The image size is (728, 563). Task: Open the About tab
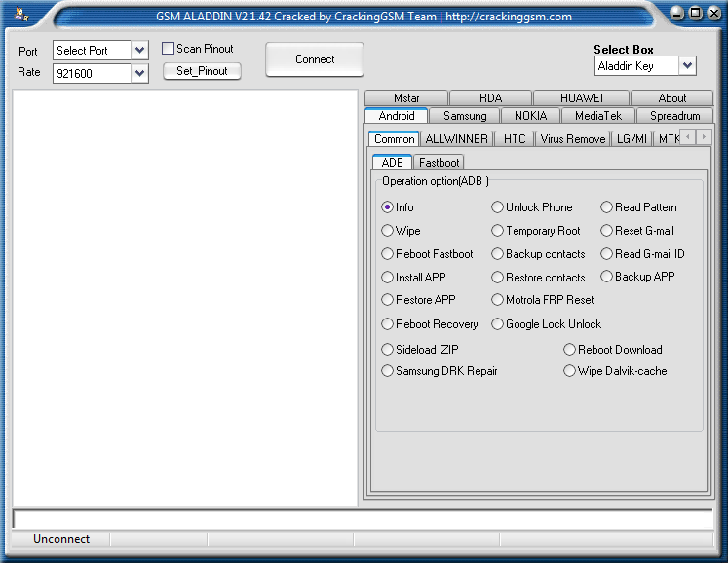tap(671, 98)
